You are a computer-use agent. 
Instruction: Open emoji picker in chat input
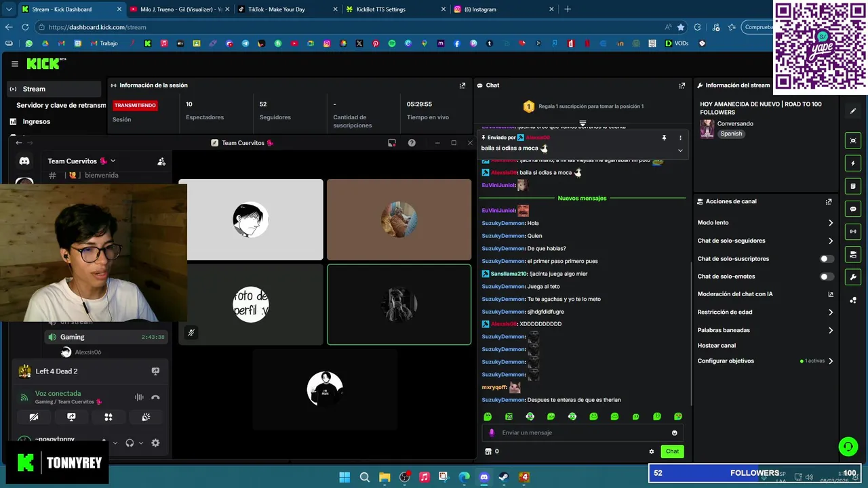pyautogui.click(x=674, y=432)
